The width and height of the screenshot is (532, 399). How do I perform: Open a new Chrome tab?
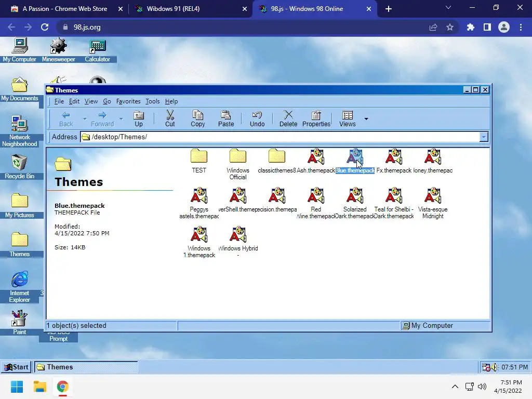click(x=389, y=9)
